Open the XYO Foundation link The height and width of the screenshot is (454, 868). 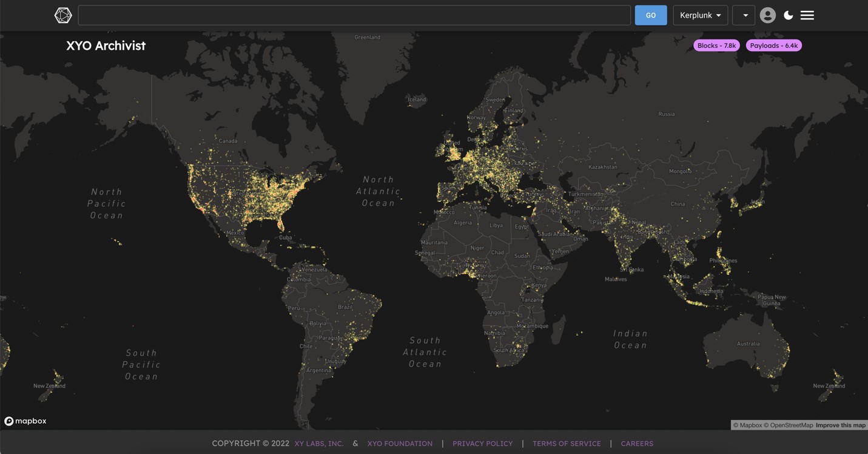pos(400,444)
